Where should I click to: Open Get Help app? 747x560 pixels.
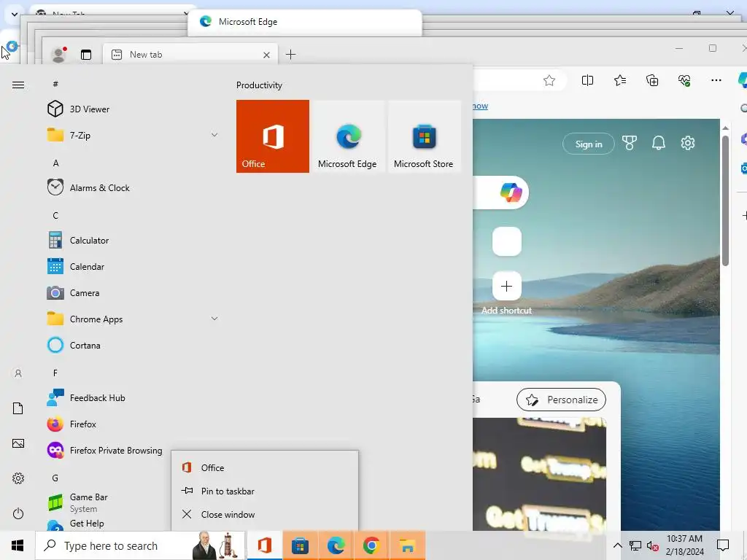76,524
